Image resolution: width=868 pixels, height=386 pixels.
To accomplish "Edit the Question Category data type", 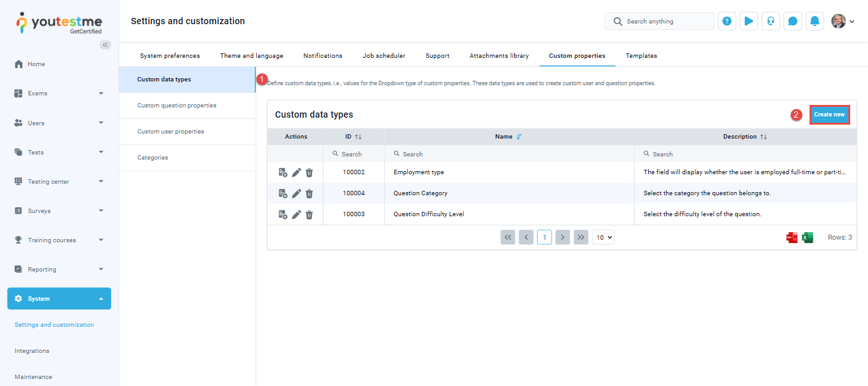I will (296, 193).
